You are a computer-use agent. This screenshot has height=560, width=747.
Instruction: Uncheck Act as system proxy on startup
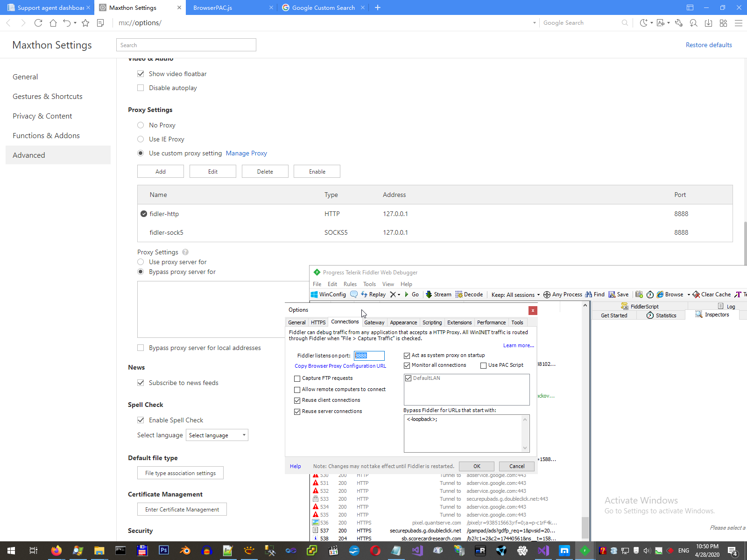click(x=407, y=356)
